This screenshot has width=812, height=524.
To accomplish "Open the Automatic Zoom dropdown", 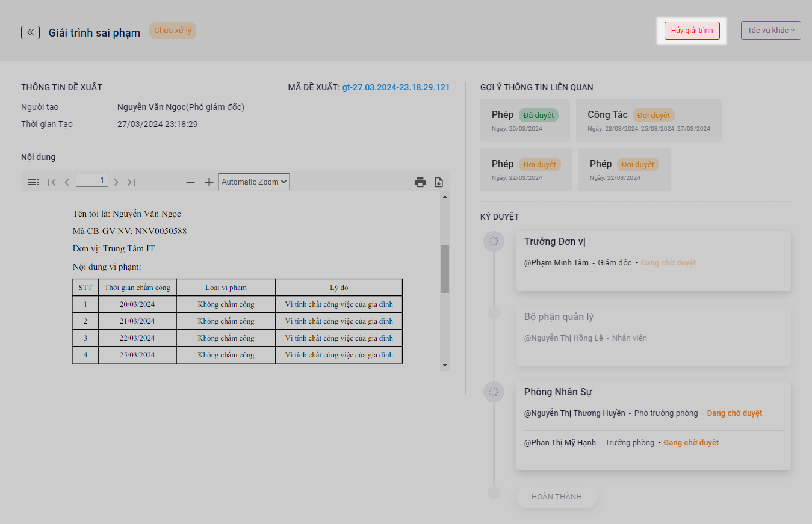I will click(x=253, y=182).
